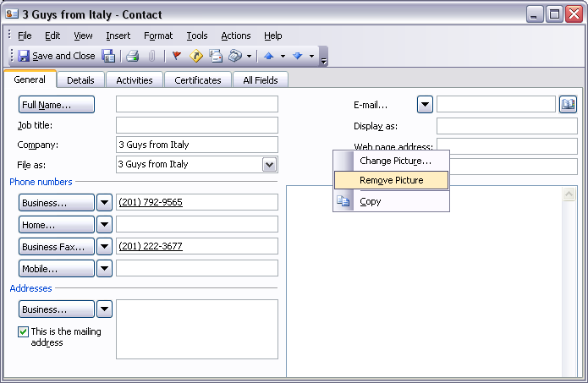The image size is (588, 383).
Task: Open Toolbar Options at toolbar end
Action: 324,57
